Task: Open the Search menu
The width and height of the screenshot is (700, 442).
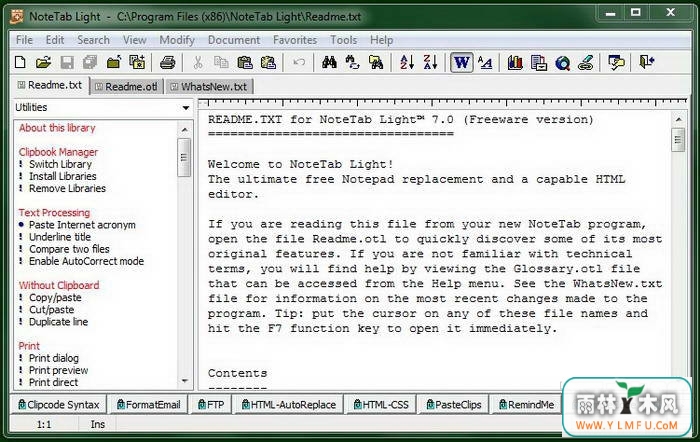Action: point(93,40)
